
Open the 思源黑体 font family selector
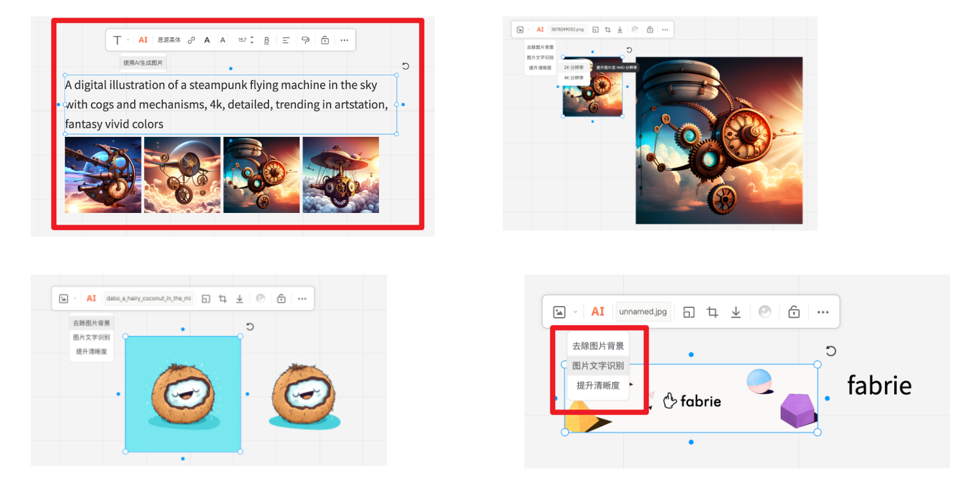pos(169,40)
